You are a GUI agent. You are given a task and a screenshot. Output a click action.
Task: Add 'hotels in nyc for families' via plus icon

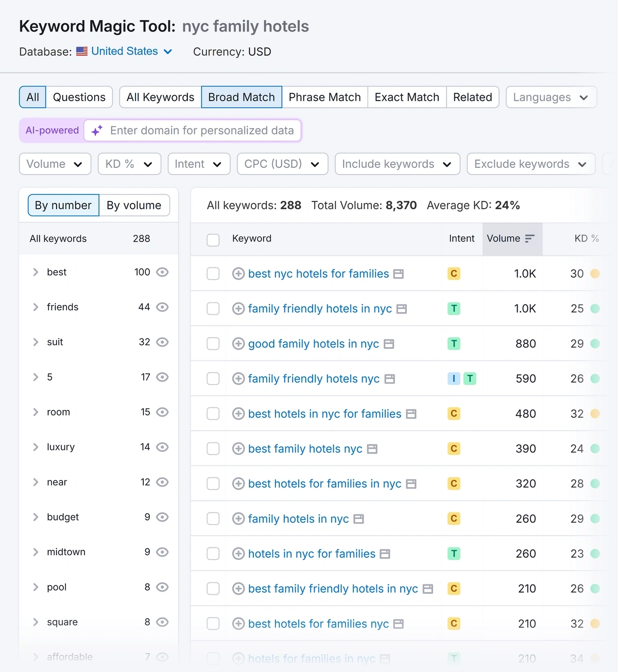[x=238, y=554]
